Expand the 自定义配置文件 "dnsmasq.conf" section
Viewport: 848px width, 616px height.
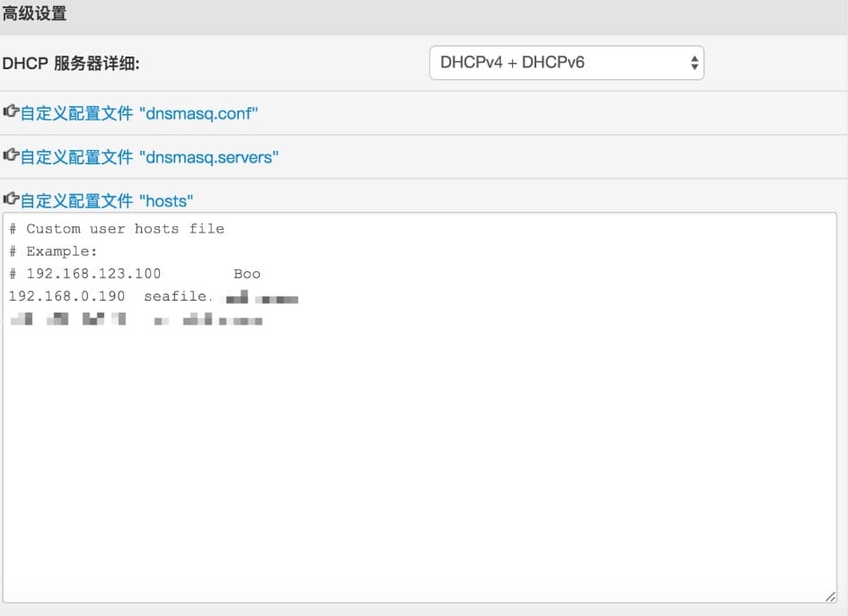pos(139,113)
